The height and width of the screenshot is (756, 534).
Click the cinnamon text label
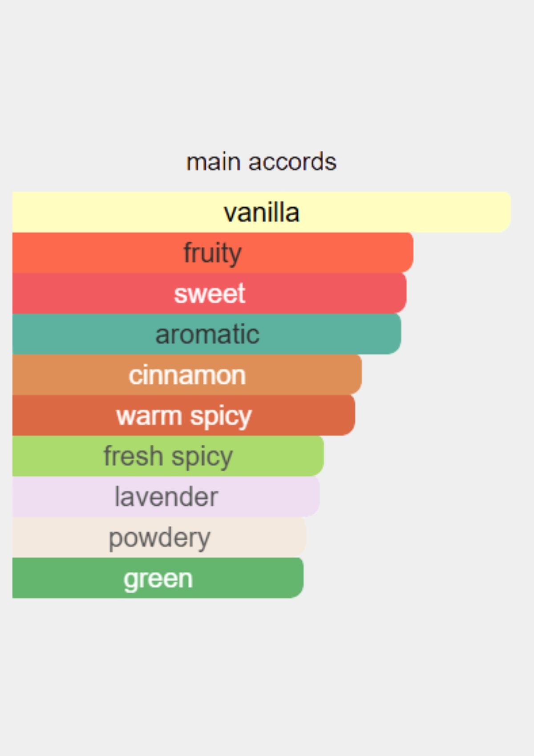point(187,375)
